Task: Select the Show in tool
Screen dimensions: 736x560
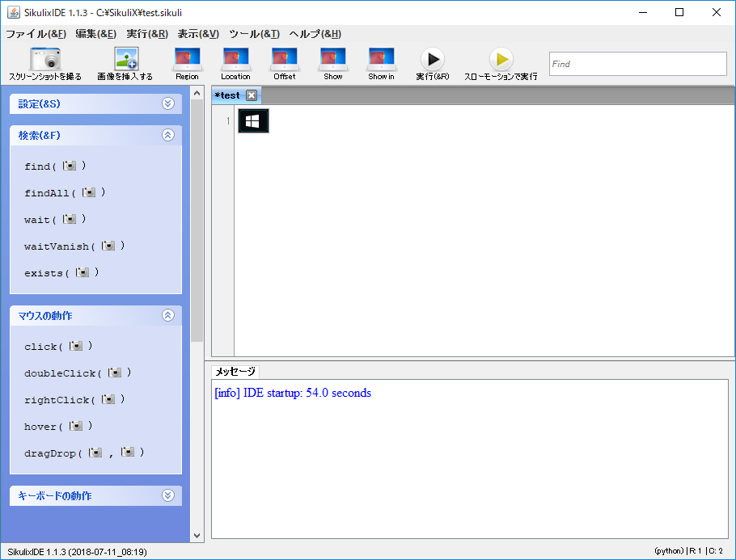Action: tap(381, 61)
